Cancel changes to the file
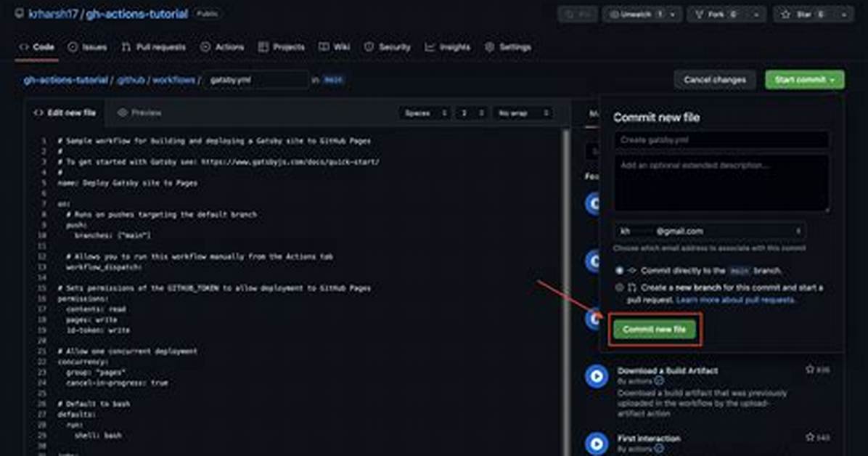The width and height of the screenshot is (868, 456). click(x=715, y=80)
